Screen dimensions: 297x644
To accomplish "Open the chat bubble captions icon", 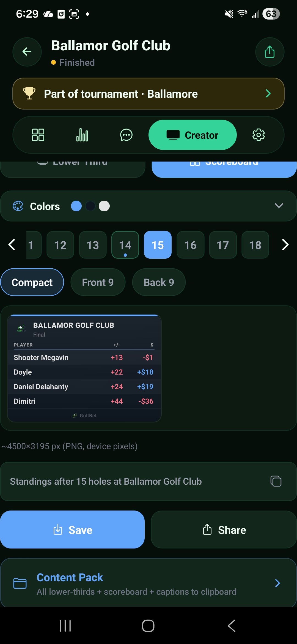I will point(126,135).
